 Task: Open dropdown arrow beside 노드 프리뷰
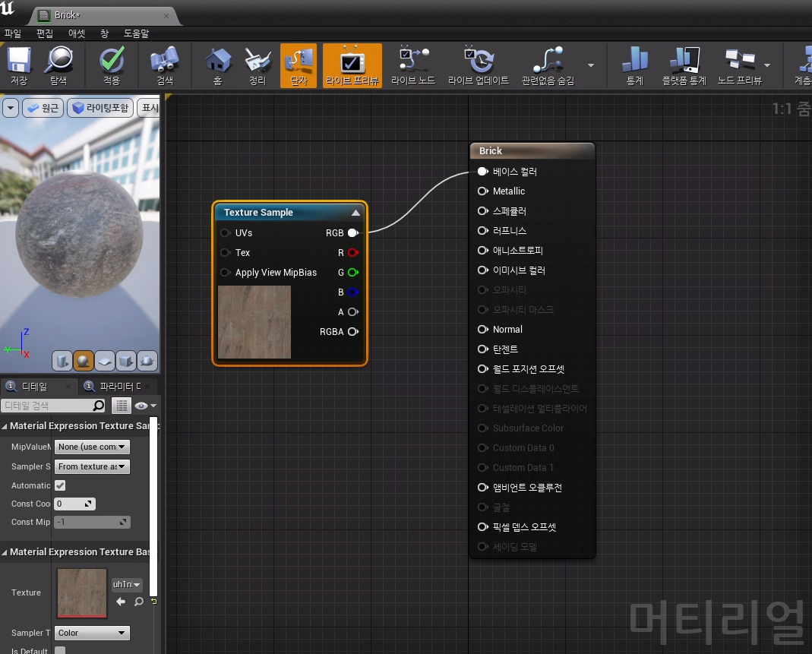(x=767, y=65)
